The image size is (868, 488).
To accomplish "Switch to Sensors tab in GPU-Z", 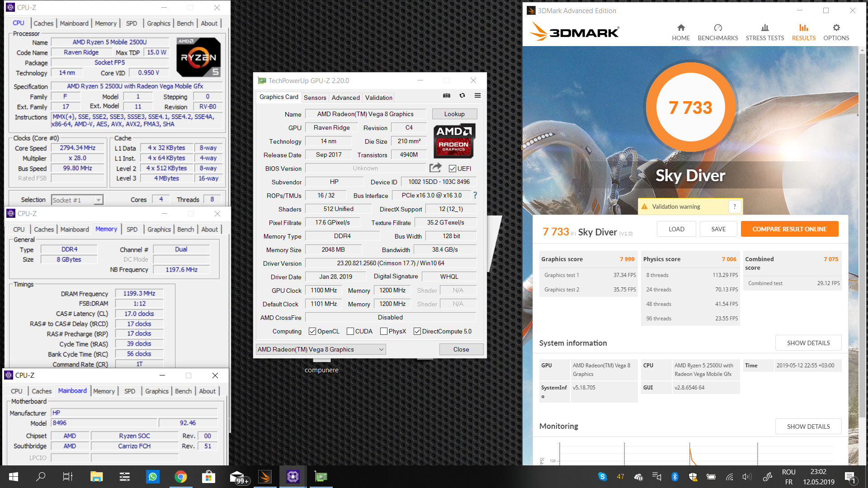I will (x=315, y=98).
